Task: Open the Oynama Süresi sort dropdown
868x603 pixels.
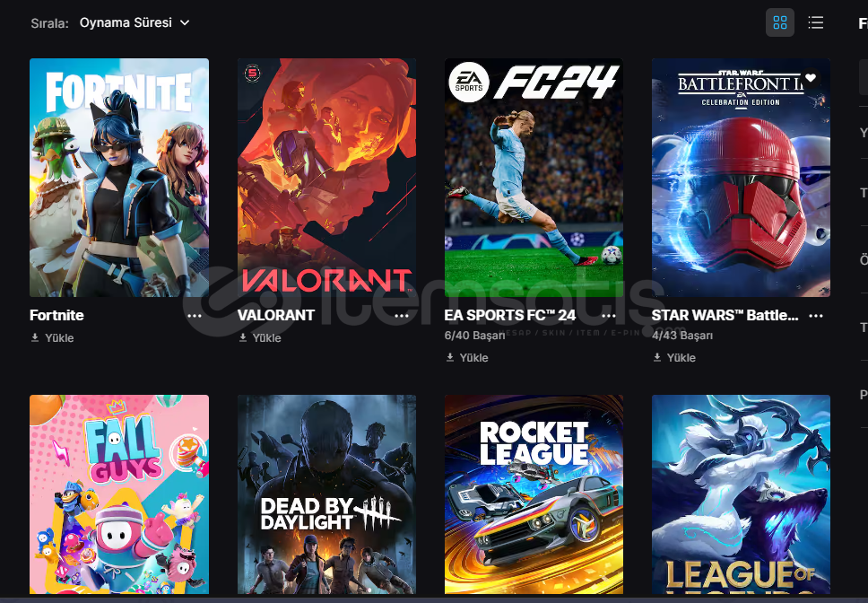Action: (x=135, y=22)
